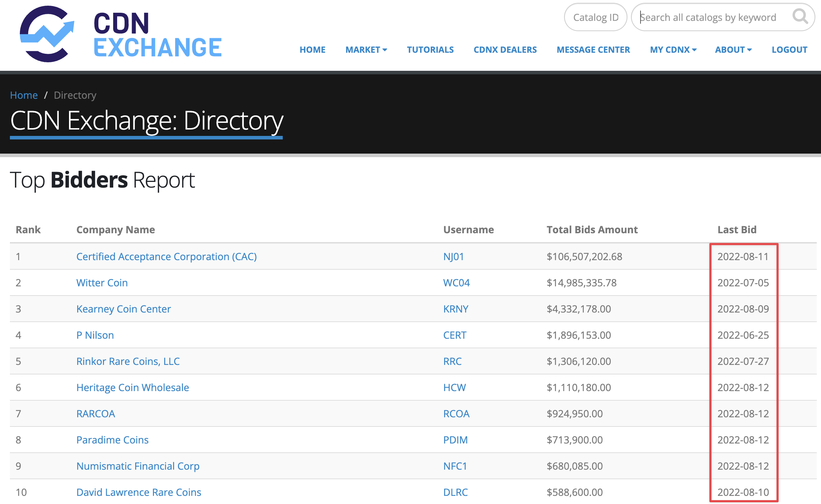Select amount $1,896,153.00
Screen dimensions: 821x504
click(x=579, y=335)
